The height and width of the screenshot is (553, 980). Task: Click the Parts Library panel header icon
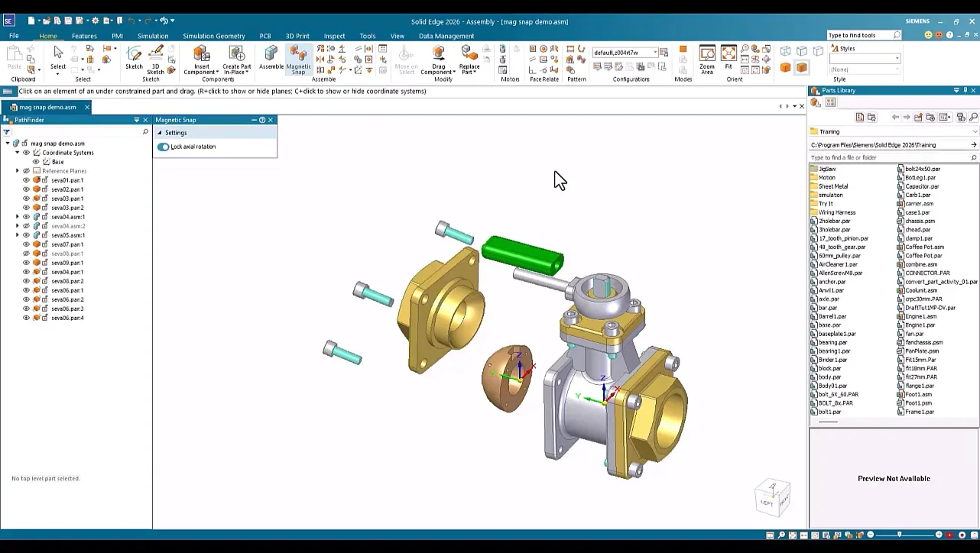pos(816,90)
